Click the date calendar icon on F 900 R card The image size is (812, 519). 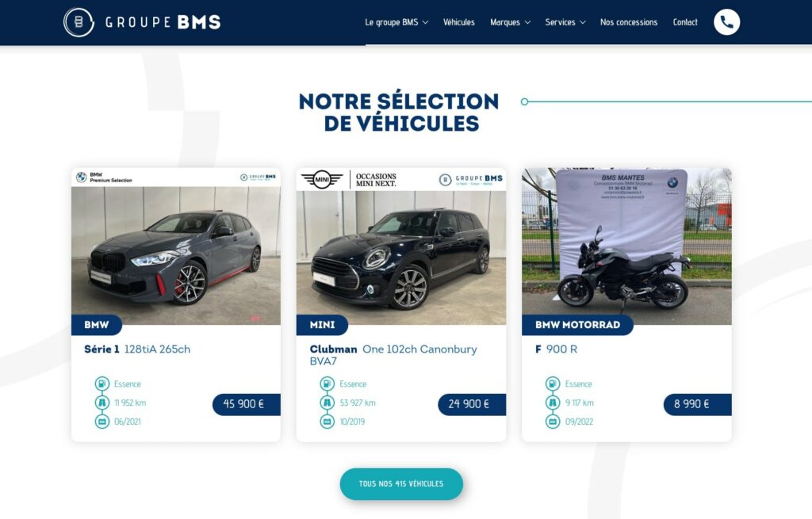tap(553, 422)
